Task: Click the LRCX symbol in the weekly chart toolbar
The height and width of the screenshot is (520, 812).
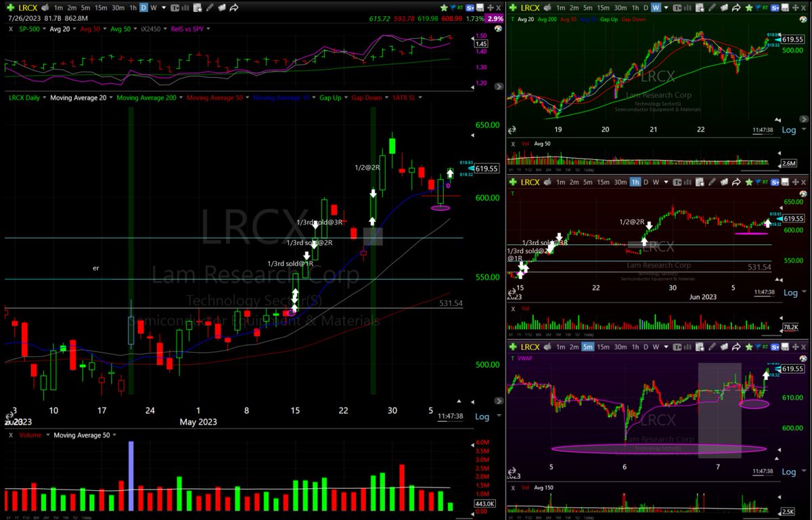Action: pos(531,8)
